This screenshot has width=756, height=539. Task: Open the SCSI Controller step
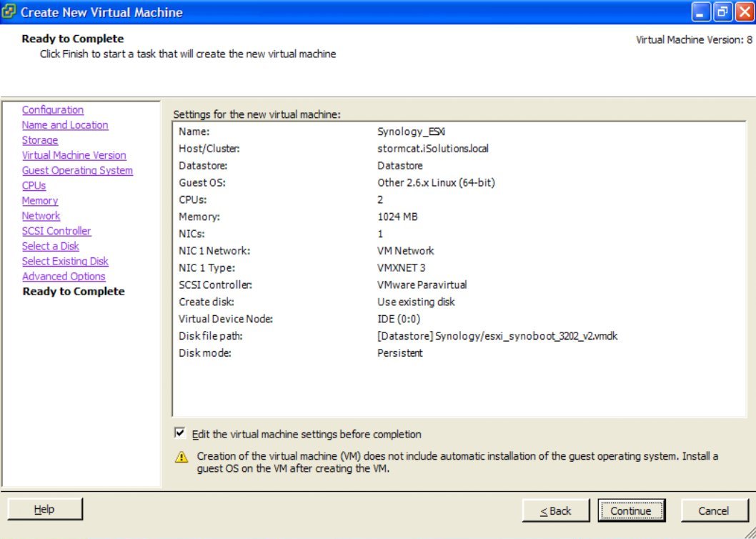point(56,231)
